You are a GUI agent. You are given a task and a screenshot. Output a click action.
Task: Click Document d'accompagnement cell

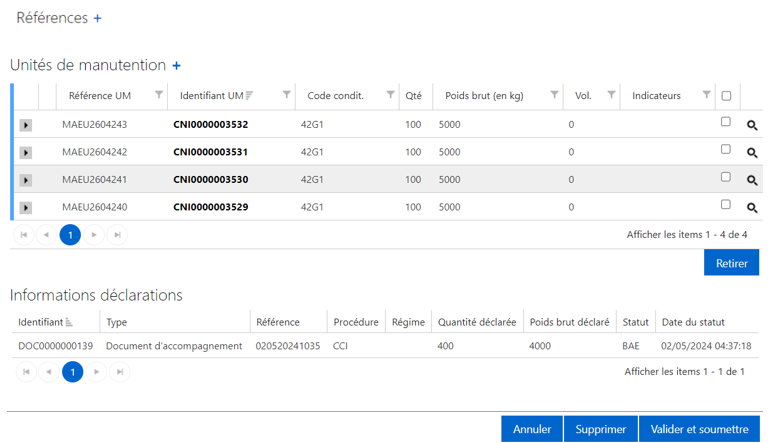174,346
